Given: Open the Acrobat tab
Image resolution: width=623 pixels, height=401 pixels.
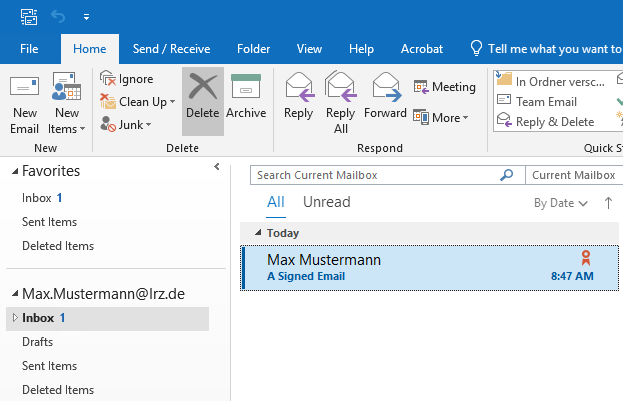Looking at the screenshot, I should (x=422, y=49).
